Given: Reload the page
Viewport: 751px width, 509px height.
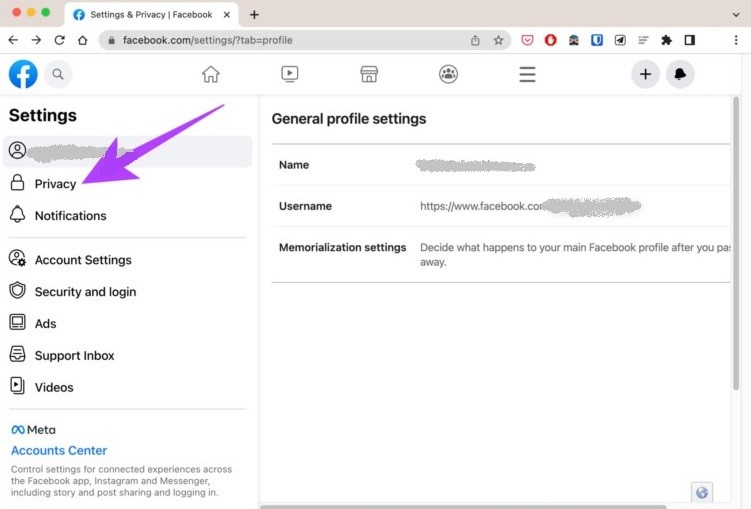Looking at the screenshot, I should pos(59,40).
